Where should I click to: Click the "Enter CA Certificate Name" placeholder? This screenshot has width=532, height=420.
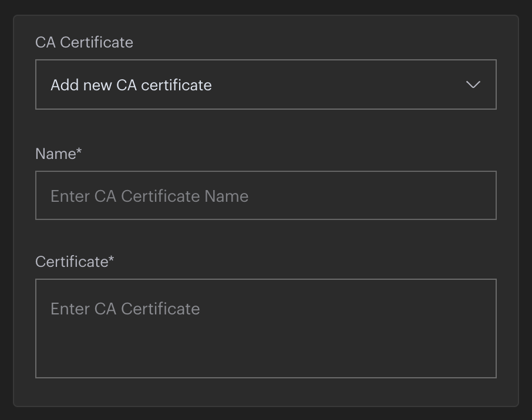149,196
